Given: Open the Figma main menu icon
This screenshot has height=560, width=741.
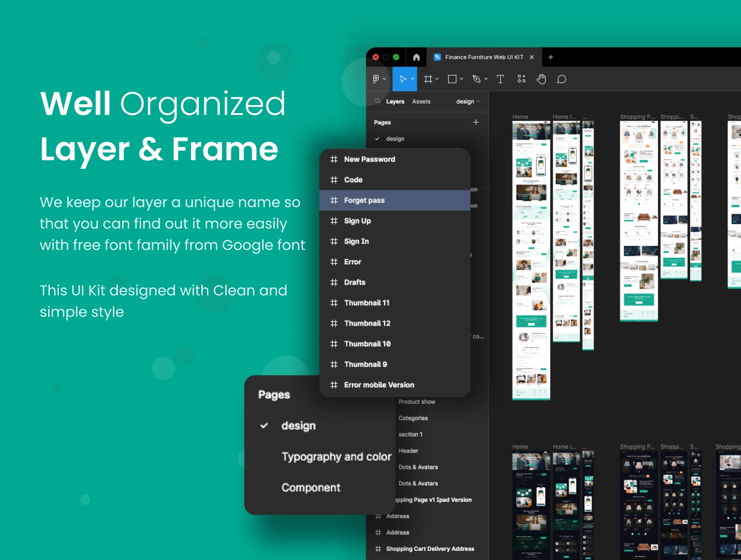Looking at the screenshot, I should [376, 79].
